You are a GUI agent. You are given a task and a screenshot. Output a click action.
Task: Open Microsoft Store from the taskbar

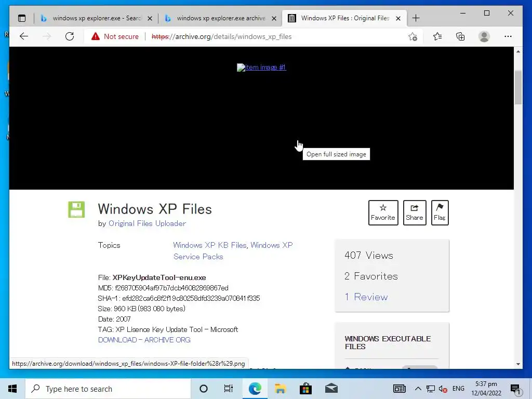pos(305,389)
